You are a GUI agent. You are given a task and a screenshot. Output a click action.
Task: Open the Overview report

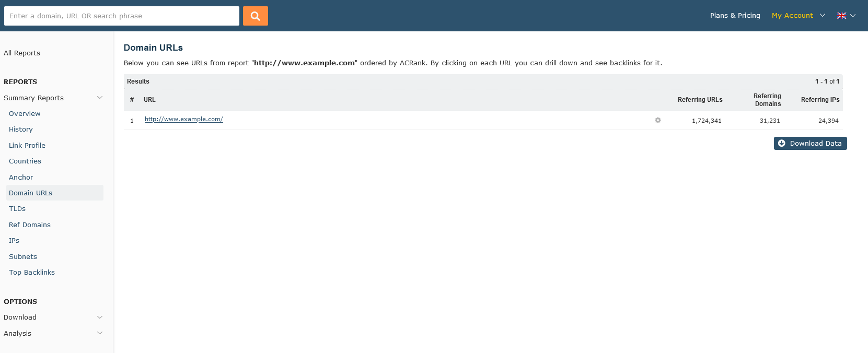(25, 114)
